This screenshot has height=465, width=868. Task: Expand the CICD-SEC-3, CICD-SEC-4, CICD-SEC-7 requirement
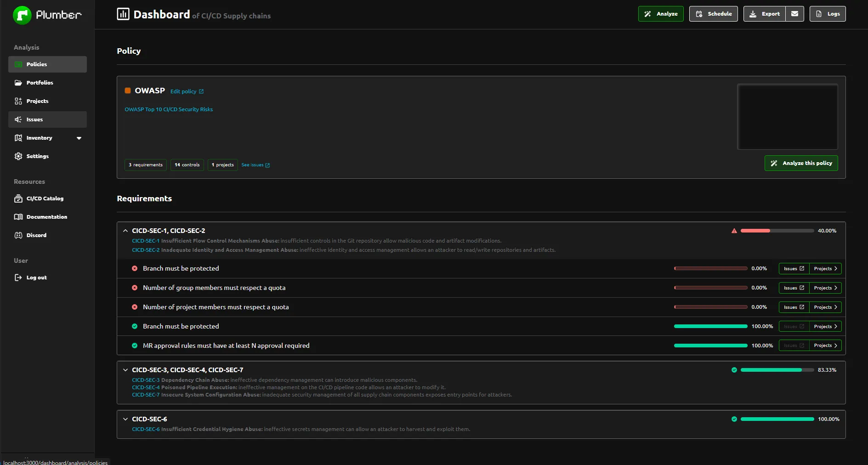coord(125,369)
